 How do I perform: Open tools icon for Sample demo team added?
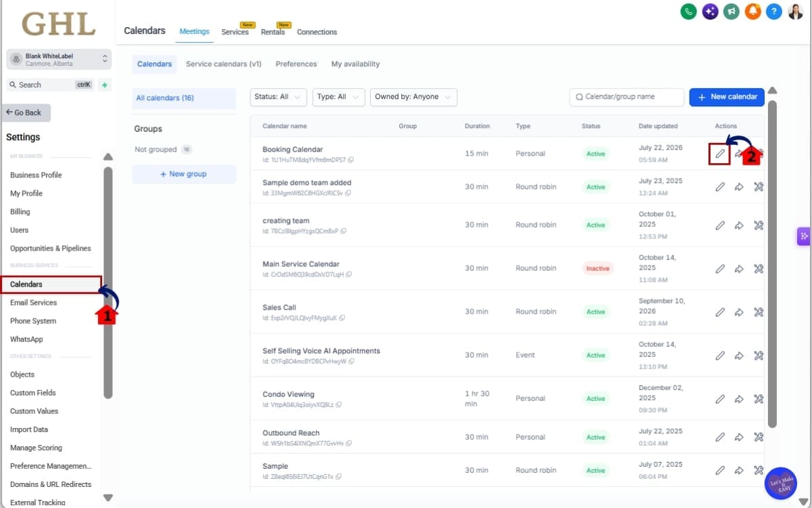pos(758,187)
